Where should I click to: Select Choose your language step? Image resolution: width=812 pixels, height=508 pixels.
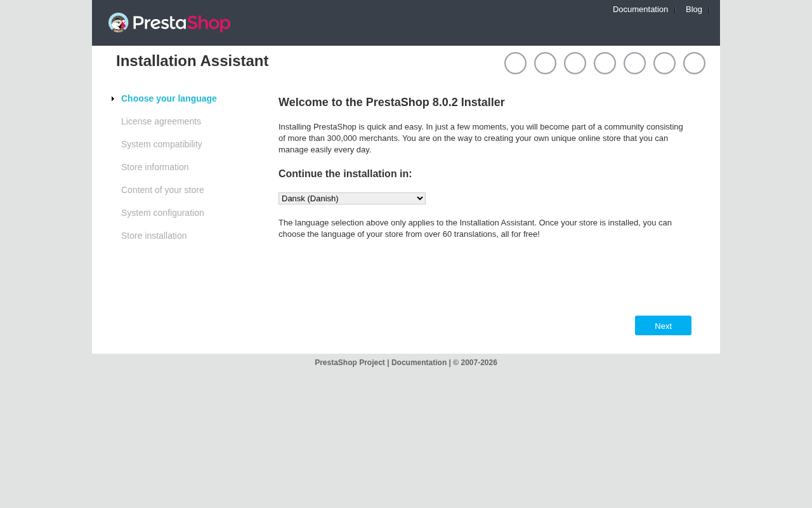169,98
